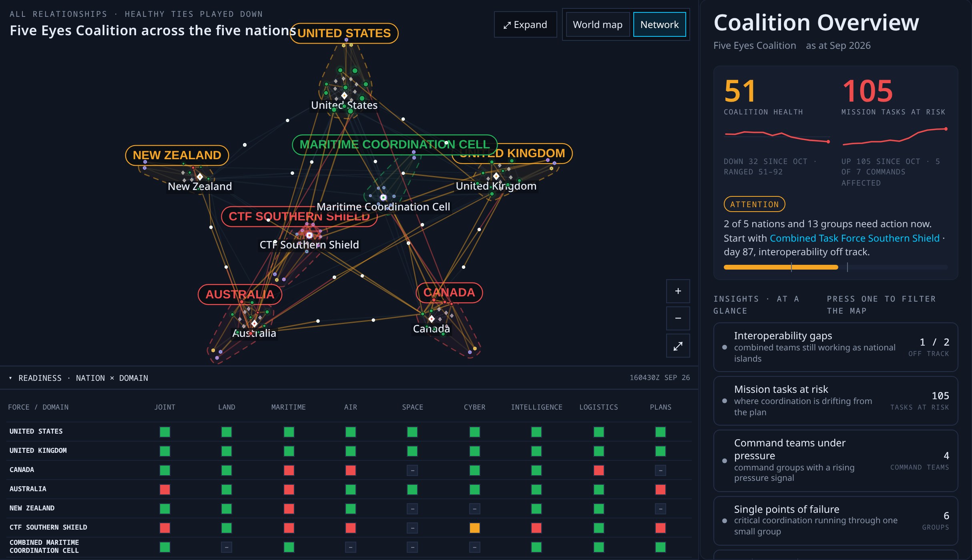Click Canada's red Logistics readiness cell
Viewport: 972px width, 560px height.
pos(598,470)
